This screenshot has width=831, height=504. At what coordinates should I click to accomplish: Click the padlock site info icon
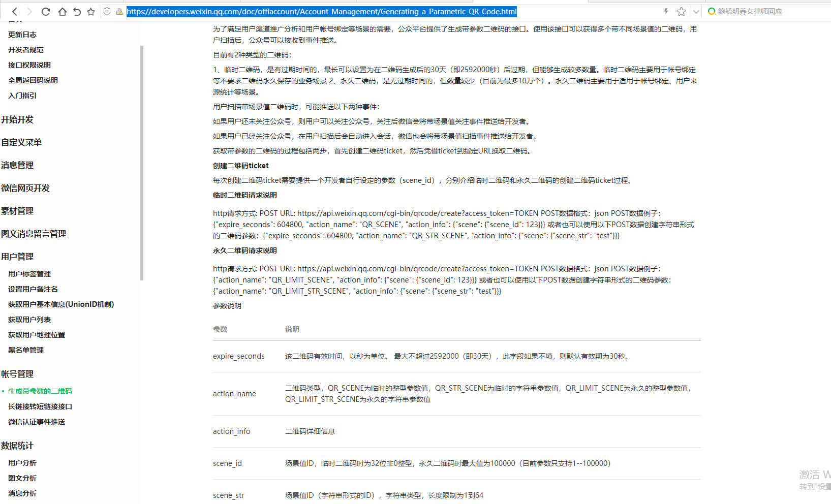click(119, 11)
